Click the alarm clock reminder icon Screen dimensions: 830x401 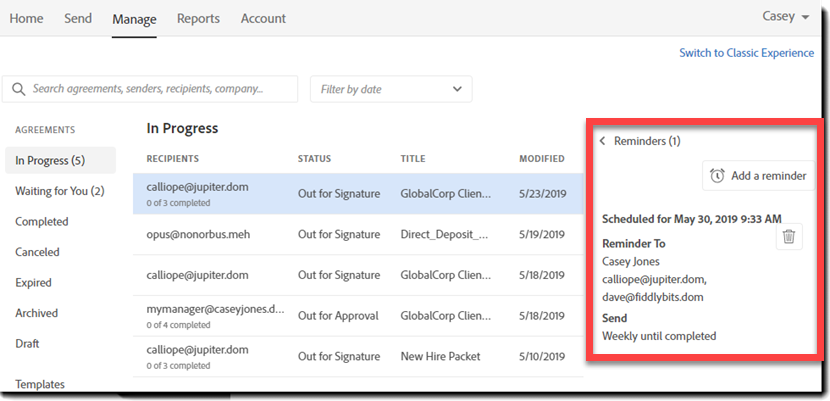(717, 176)
